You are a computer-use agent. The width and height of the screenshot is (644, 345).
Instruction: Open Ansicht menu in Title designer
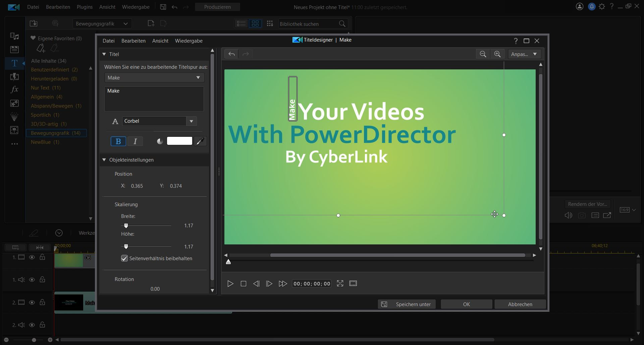[160, 41]
